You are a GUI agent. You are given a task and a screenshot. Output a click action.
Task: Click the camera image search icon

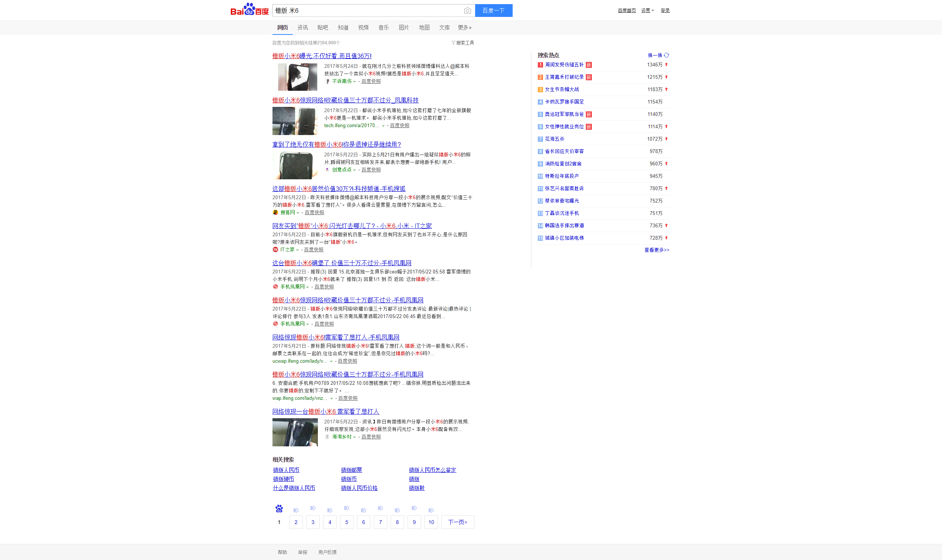point(467,11)
